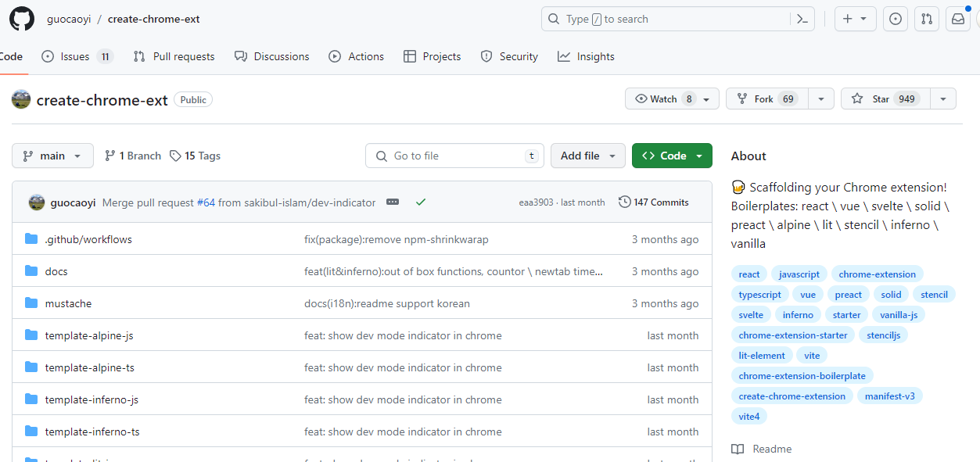Image resolution: width=980 pixels, height=462 pixels.
Task: Click guocaoyi avatar in latest commit row
Action: tap(37, 202)
